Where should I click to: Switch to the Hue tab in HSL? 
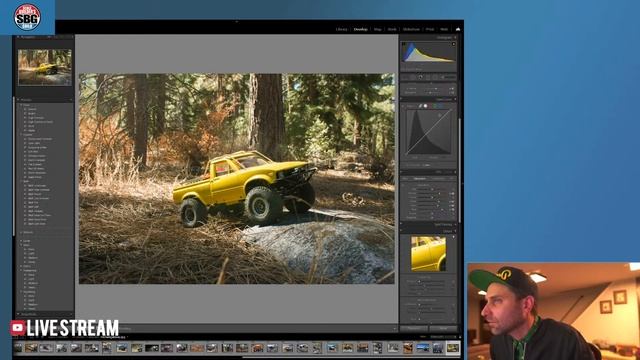coord(405,178)
